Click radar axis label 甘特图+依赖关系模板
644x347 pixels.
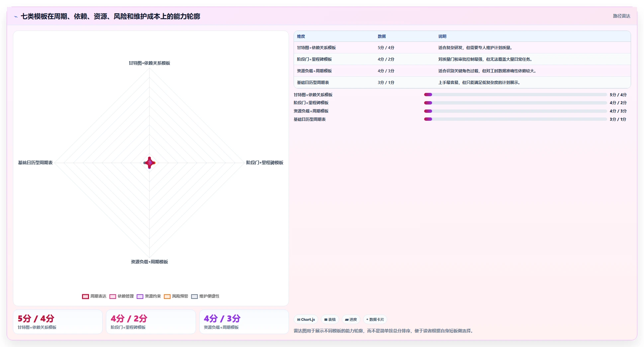tap(149, 63)
